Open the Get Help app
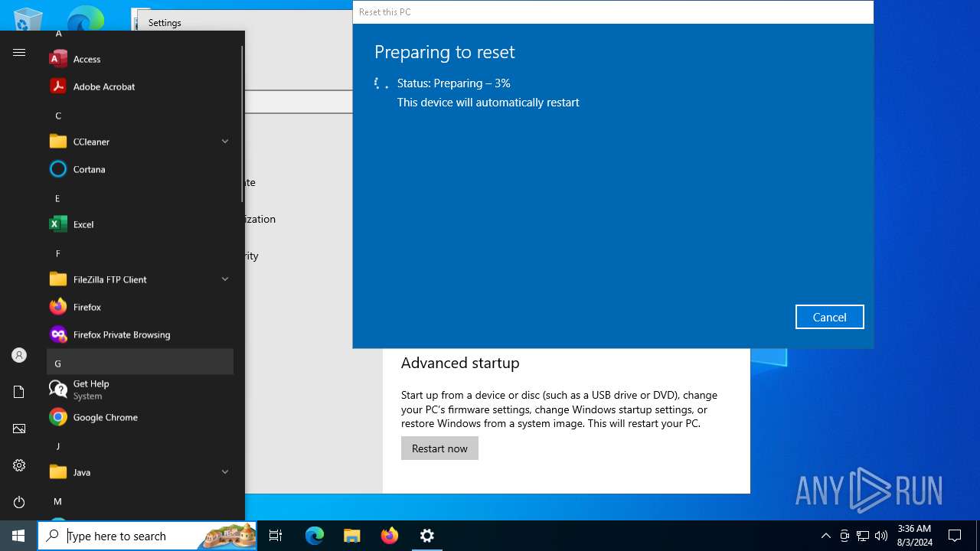This screenshot has width=980, height=551. pyautogui.click(x=140, y=390)
